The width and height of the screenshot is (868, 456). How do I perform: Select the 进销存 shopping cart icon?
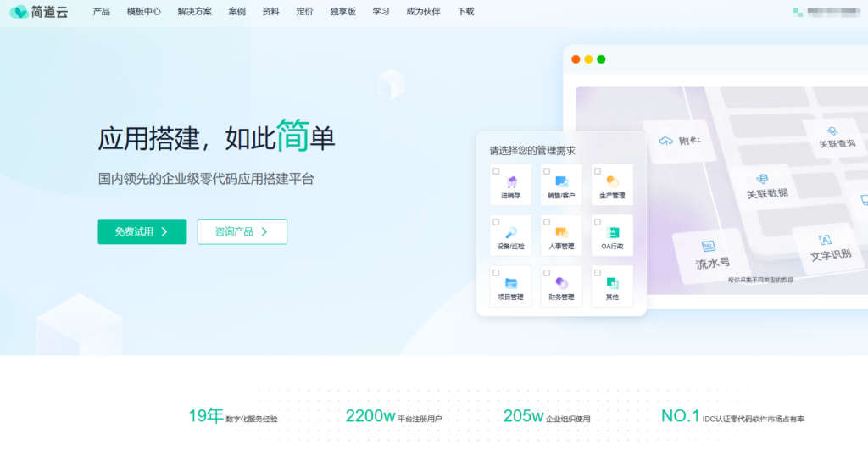click(x=511, y=181)
